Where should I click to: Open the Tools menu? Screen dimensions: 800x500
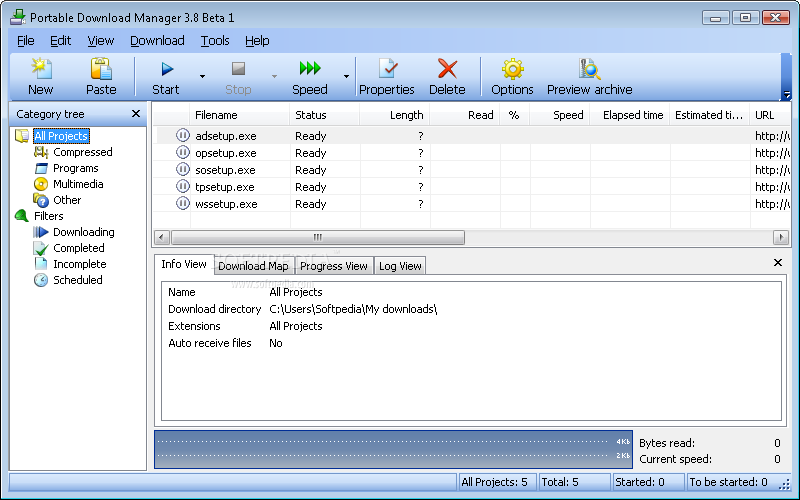coord(215,41)
